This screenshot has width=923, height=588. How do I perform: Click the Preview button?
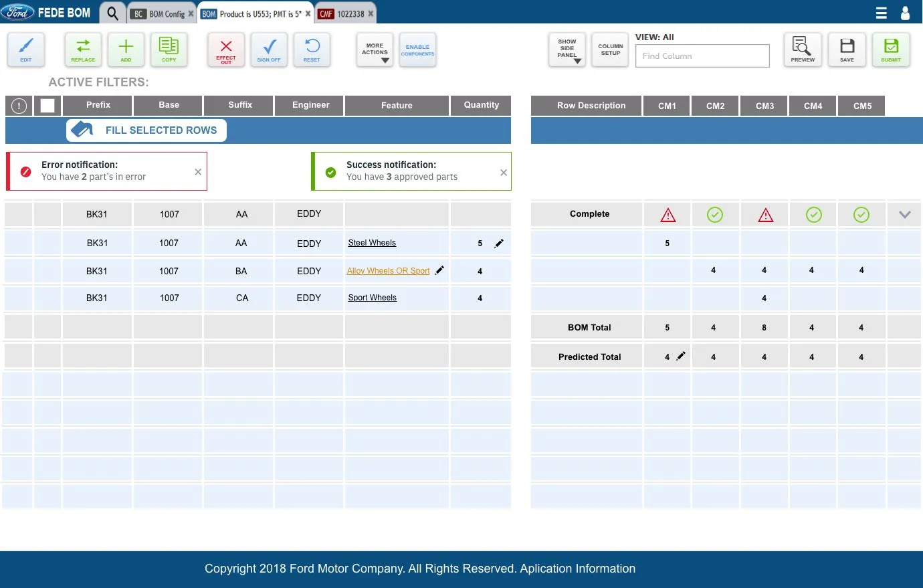[x=803, y=50]
